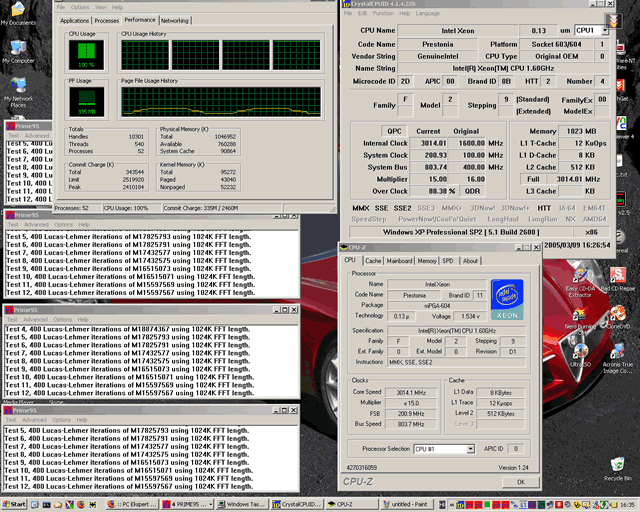Open Acronis True Image shortcut
This screenshot has height=512, width=640.
point(618,351)
